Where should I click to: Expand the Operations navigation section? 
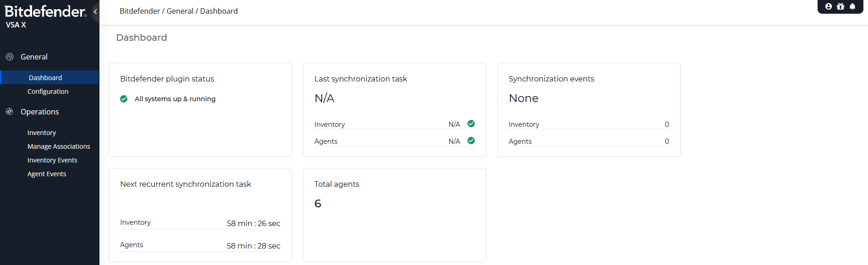tap(39, 111)
